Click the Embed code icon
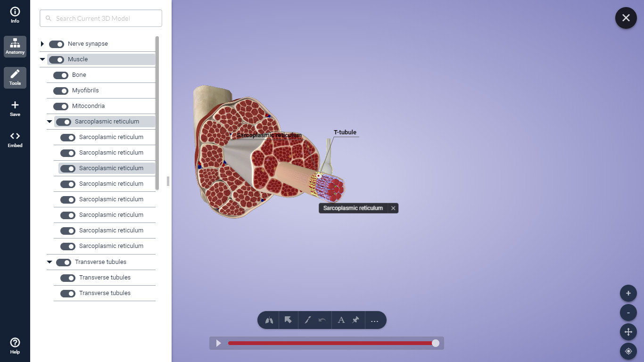This screenshot has height=362, width=644. pos(15,140)
